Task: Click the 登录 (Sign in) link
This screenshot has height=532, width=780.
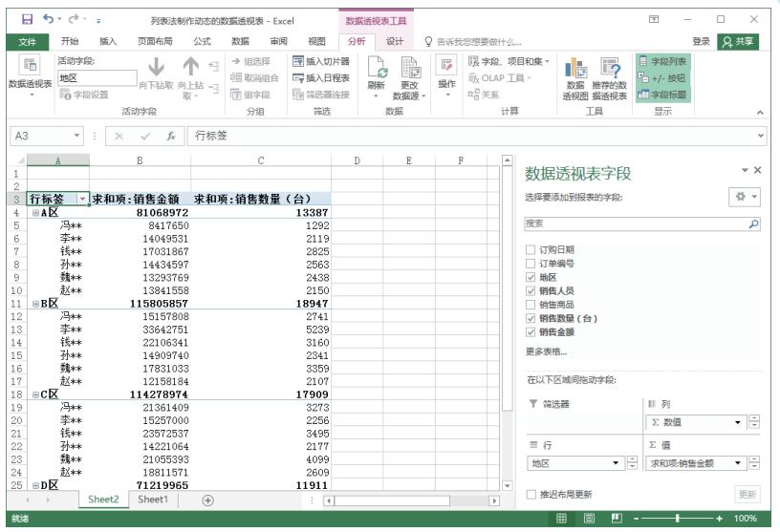Action: 701,42
